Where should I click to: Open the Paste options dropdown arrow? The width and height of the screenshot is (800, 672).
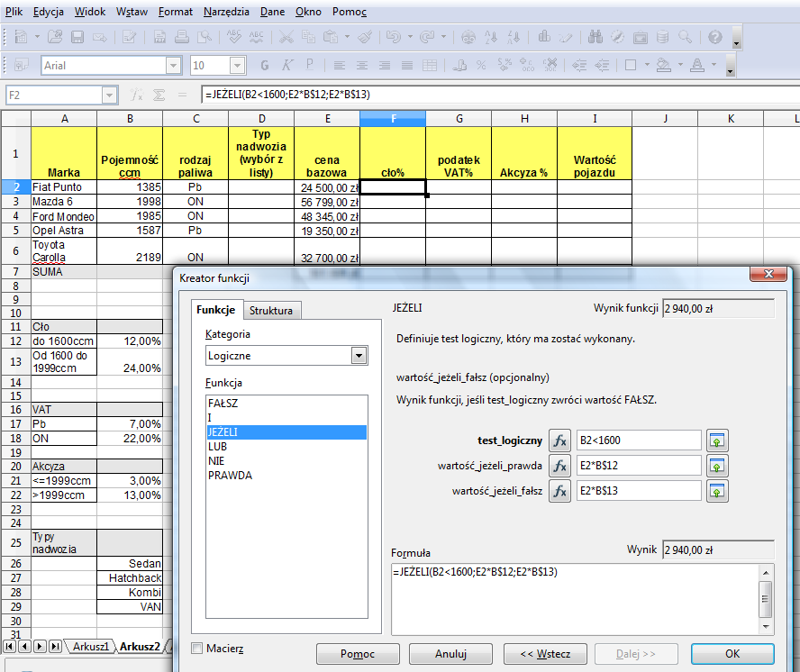tap(348, 37)
